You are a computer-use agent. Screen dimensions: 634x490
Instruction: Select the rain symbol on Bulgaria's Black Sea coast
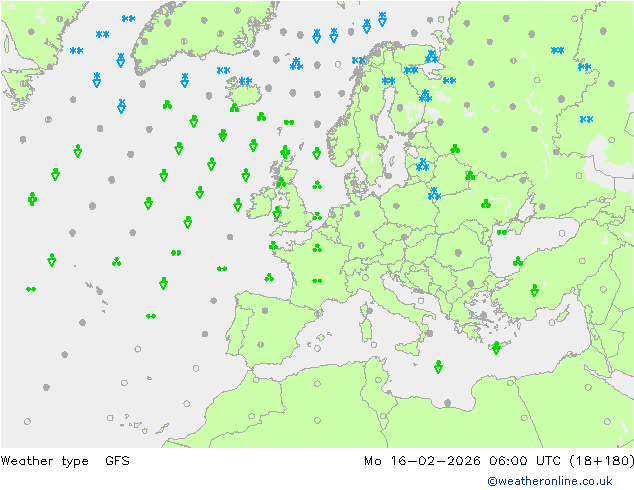[518, 261]
